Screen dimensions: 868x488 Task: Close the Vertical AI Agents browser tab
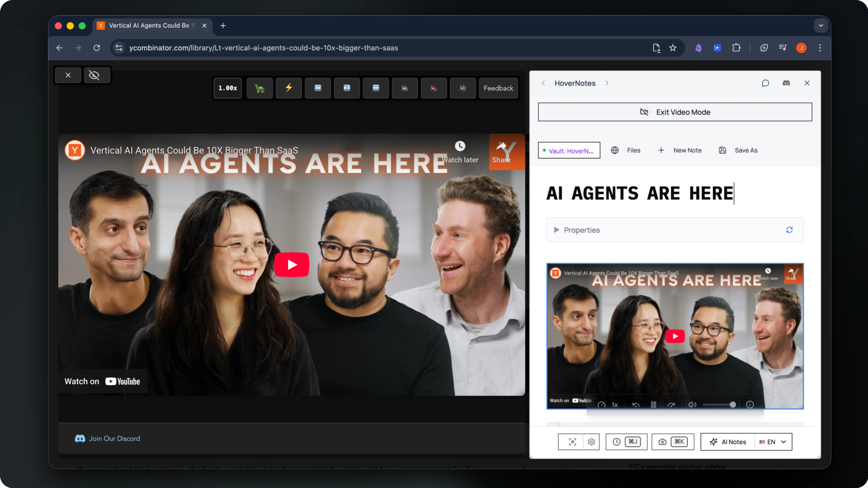pyautogui.click(x=204, y=26)
